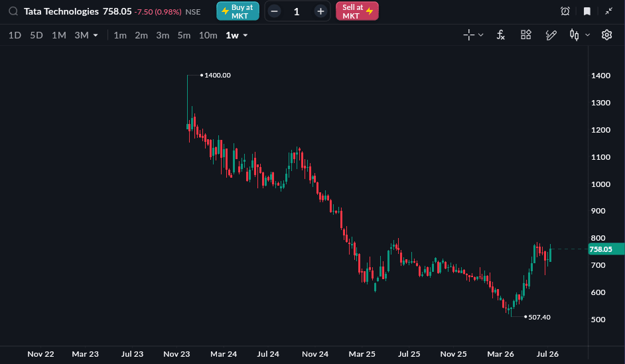Select the drawing pencil tool

click(551, 35)
